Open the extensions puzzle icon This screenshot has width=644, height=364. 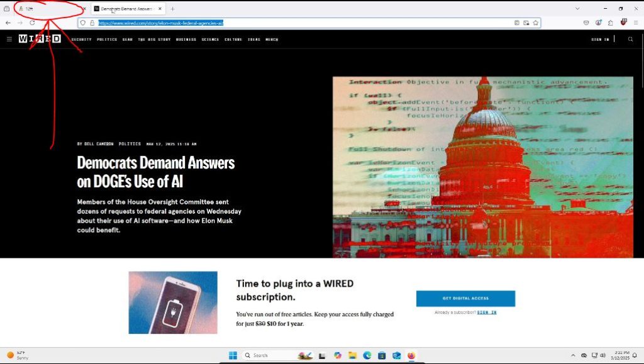(x=610, y=23)
